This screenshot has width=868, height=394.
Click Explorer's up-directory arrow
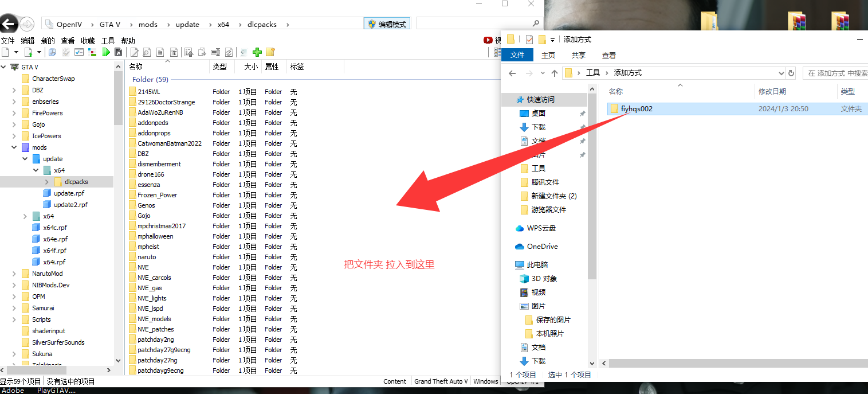pos(554,73)
